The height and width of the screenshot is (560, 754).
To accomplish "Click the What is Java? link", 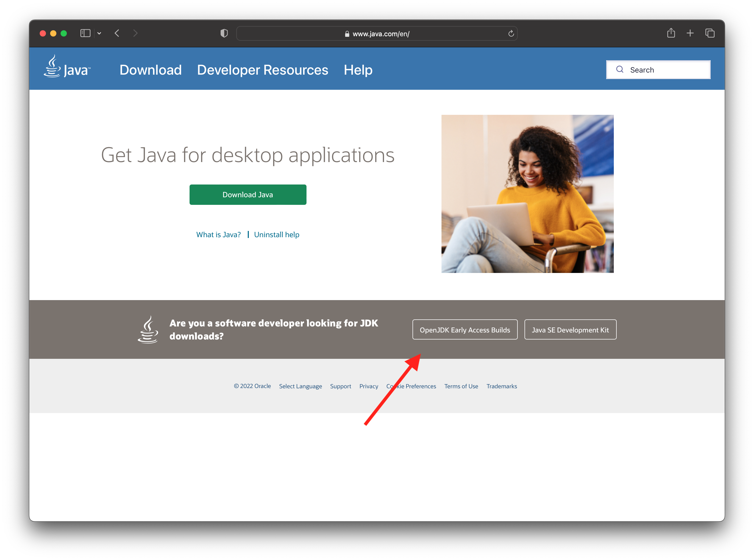I will click(x=218, y=235).
